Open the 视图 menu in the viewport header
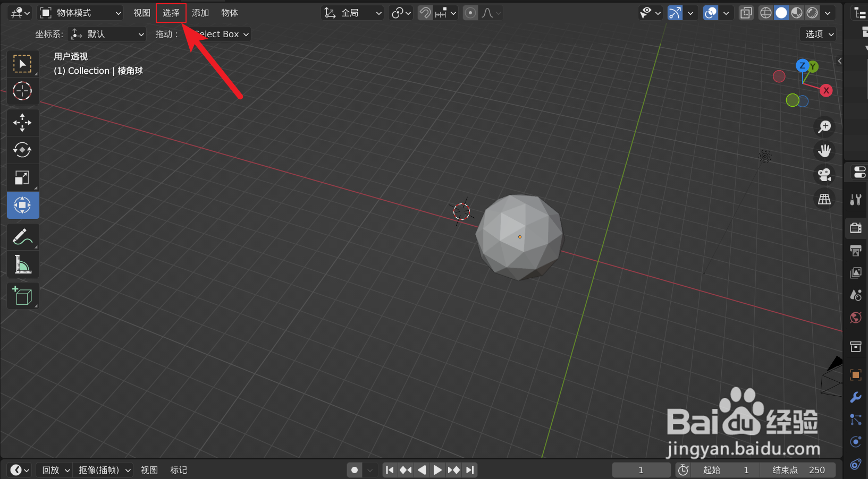The image size is (868, 479). click(x=142, y=13)
